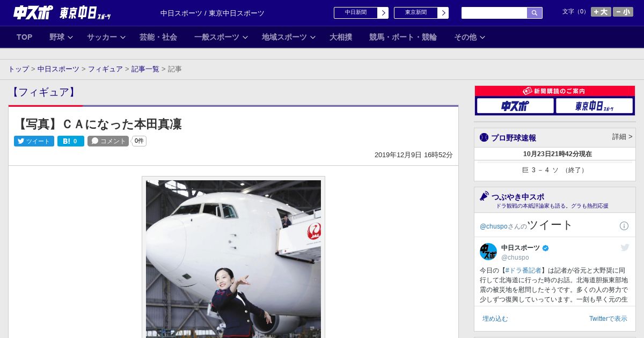The image size is (644, 338).
Task: Open the 東京新聞 link button
Action: (421, 13)
